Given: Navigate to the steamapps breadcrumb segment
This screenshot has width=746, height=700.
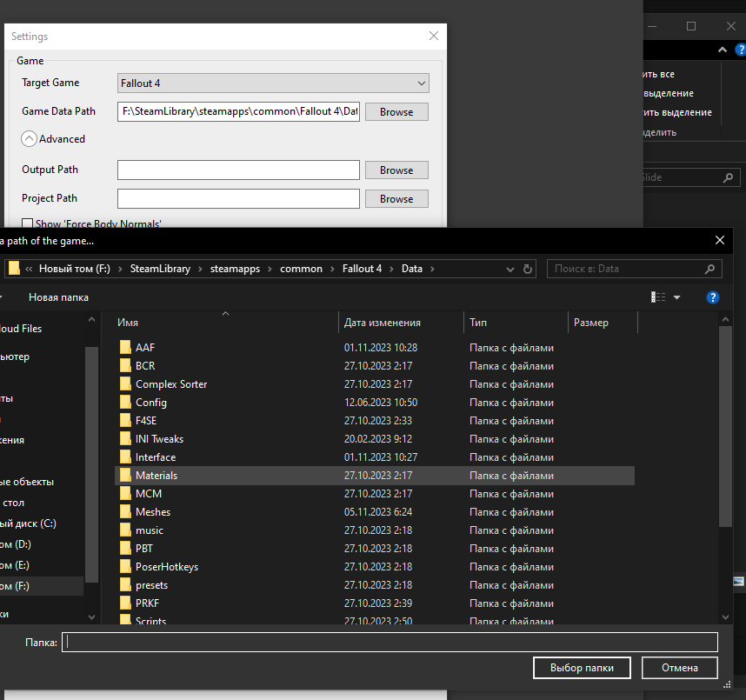Looking at the screenshot, I should click(x=236, y=269).
